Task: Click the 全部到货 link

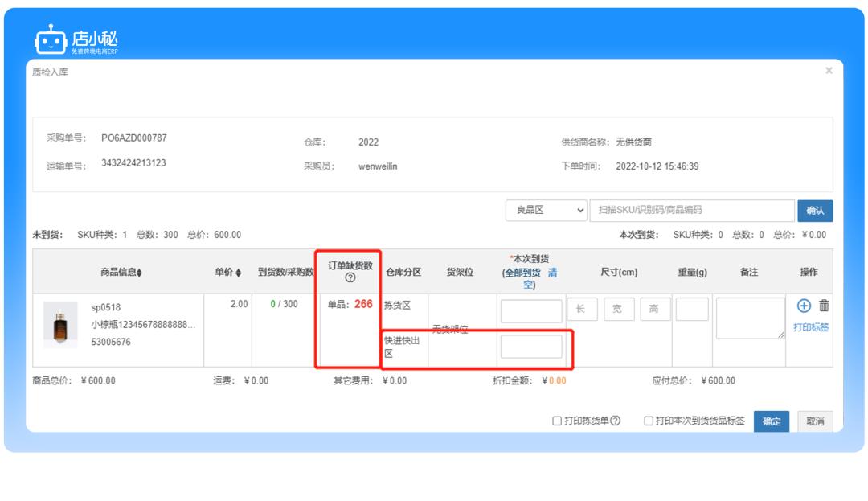Action: [x=521, y=272]
